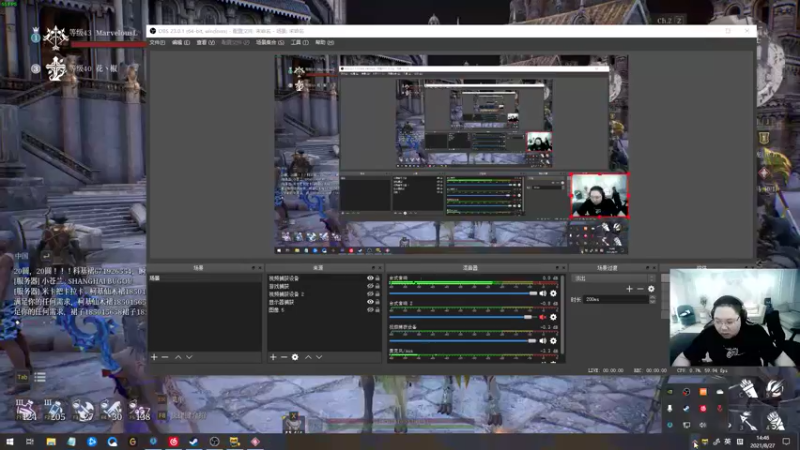Click the OBS icon in the taskbar
Image resolution: width=800 pixels, height=450 pixels.
coord(214,442)
